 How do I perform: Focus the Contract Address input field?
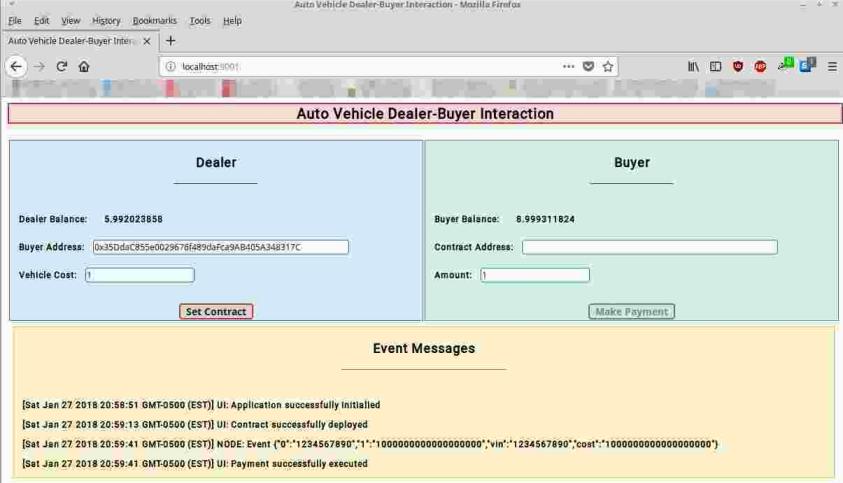click(649, 247)
